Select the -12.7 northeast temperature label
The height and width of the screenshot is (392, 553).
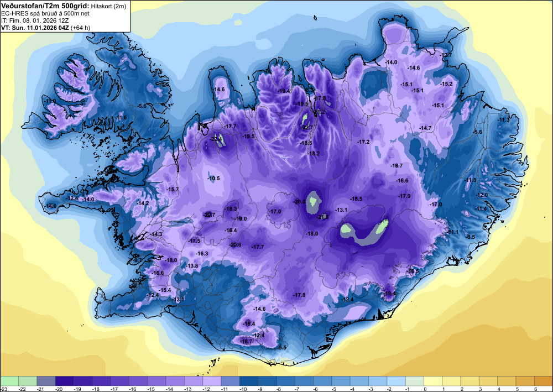click(446, 55)
